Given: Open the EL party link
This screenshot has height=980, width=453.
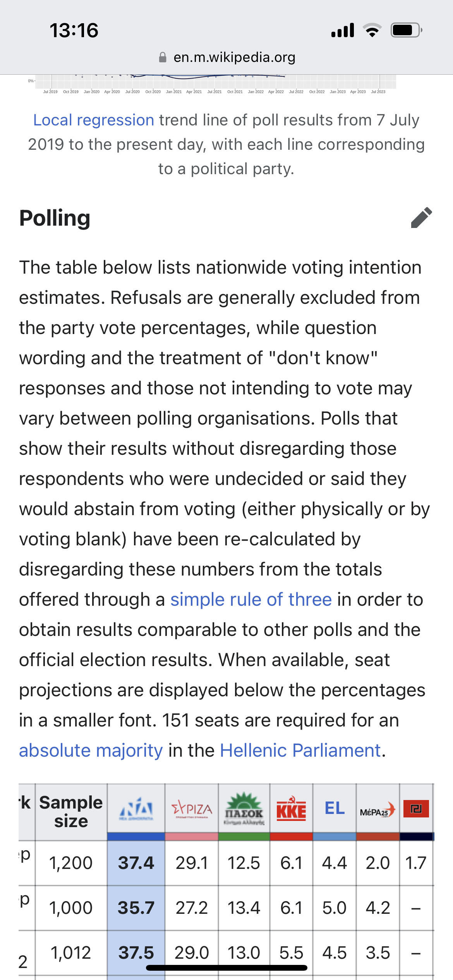Looking at the screenshot, I should pos(335,808).
